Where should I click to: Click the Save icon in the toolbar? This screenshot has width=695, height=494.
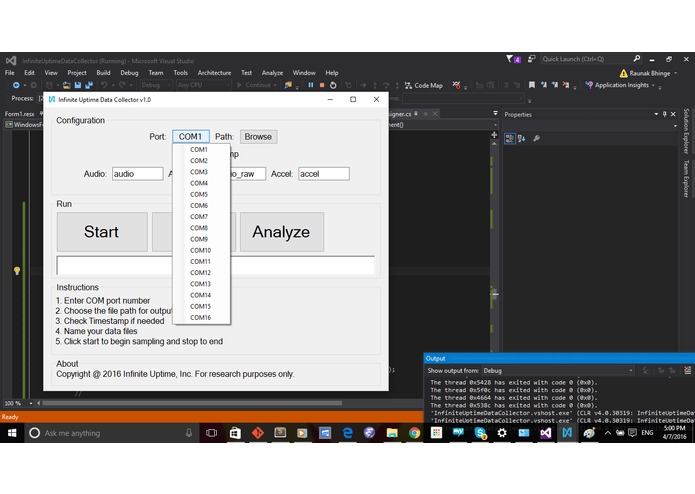coord(78,85)
